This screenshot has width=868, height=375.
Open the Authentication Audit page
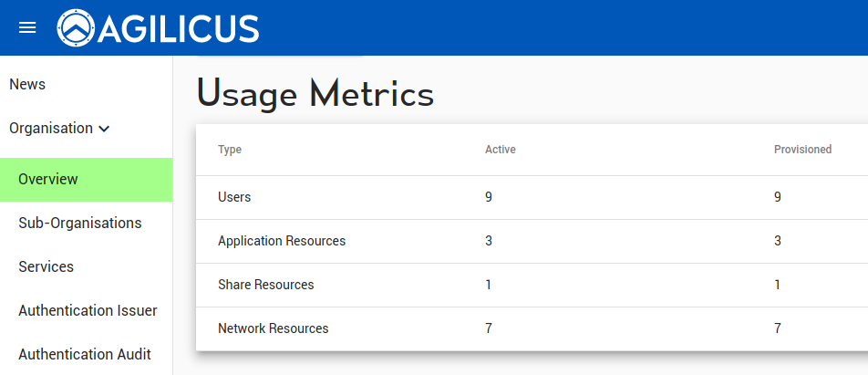(x=85, y=354)
